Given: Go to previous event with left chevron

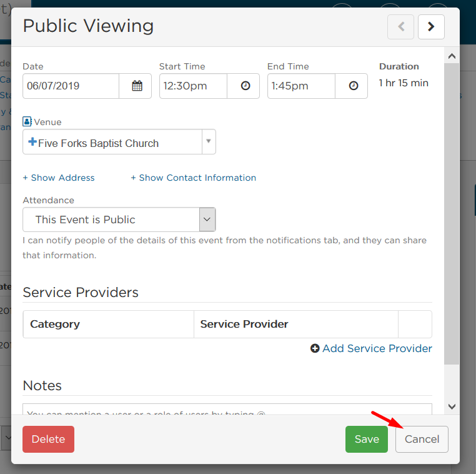Looking at the screenshot, I should (400, 27).
